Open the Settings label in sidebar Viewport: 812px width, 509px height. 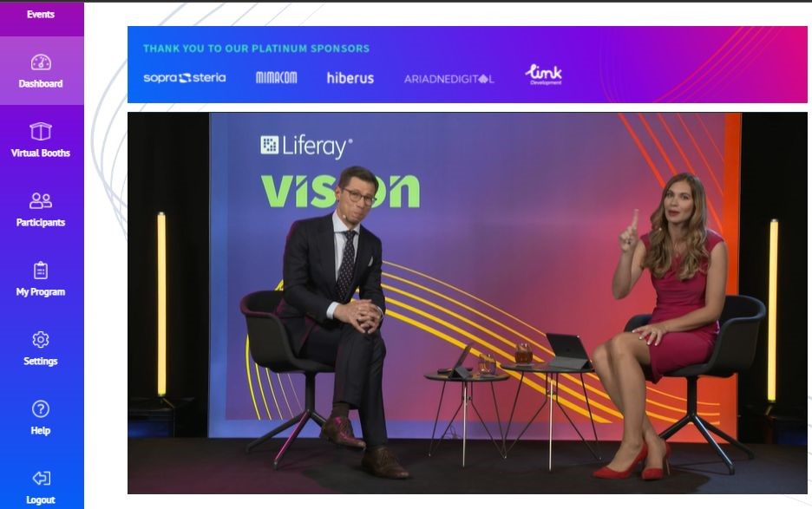click(x=41, y=361)
